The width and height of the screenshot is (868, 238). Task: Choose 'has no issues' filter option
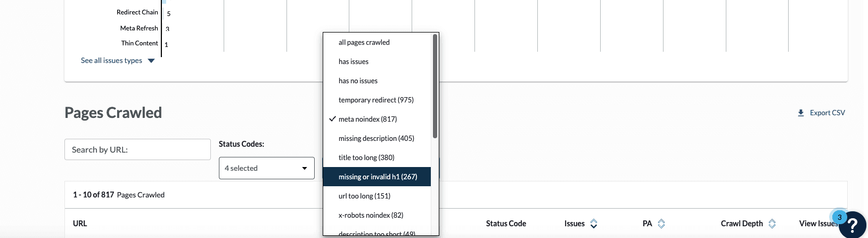358,81
